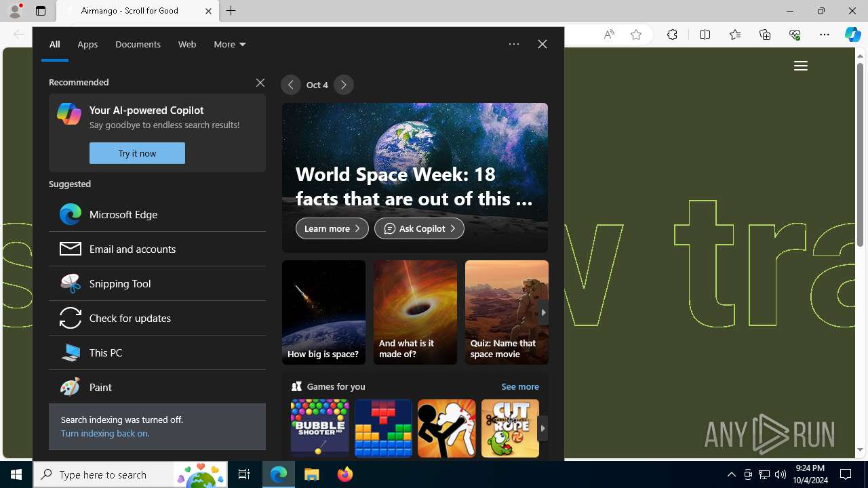
Task: Open the Airmango hamburger menu
Action: pyautogui.click(x=801, y=66)
